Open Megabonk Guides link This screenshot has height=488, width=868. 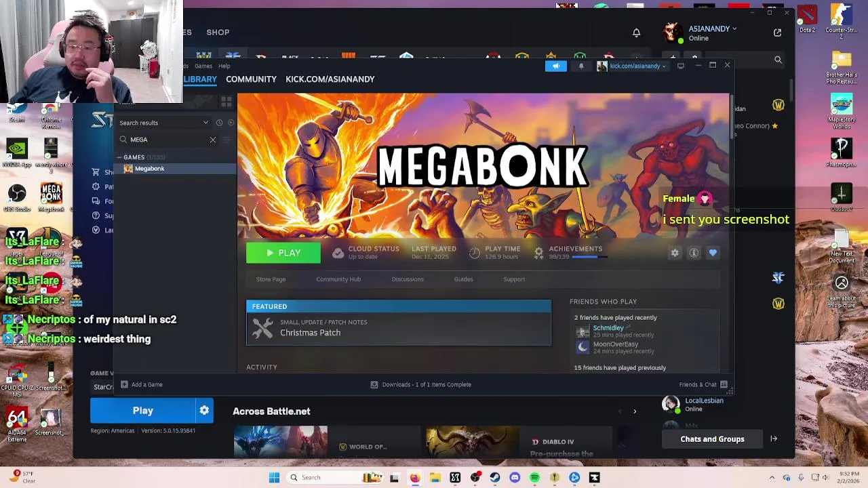(x=463, y=279)
